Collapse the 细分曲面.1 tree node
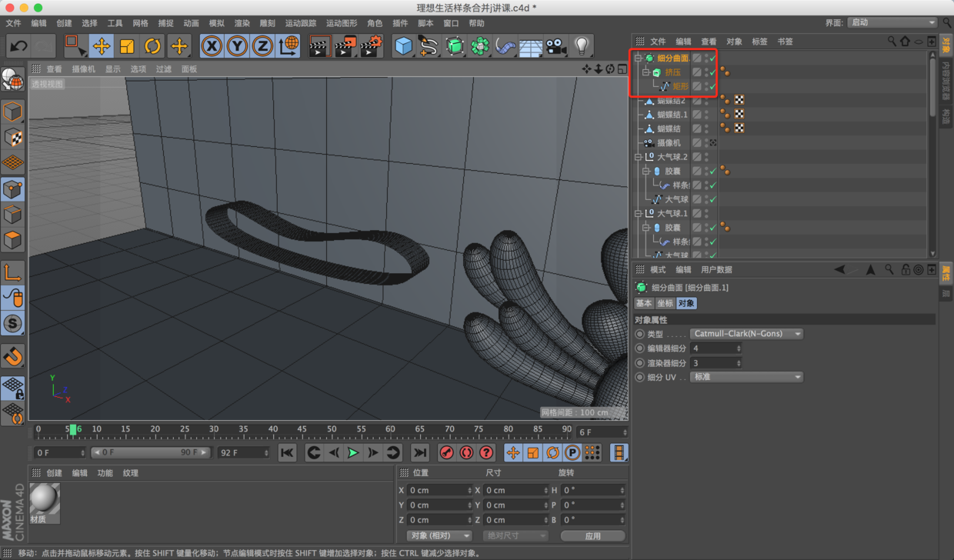The height and width of the screenshot is (560, 954). [x=638, y=58]
